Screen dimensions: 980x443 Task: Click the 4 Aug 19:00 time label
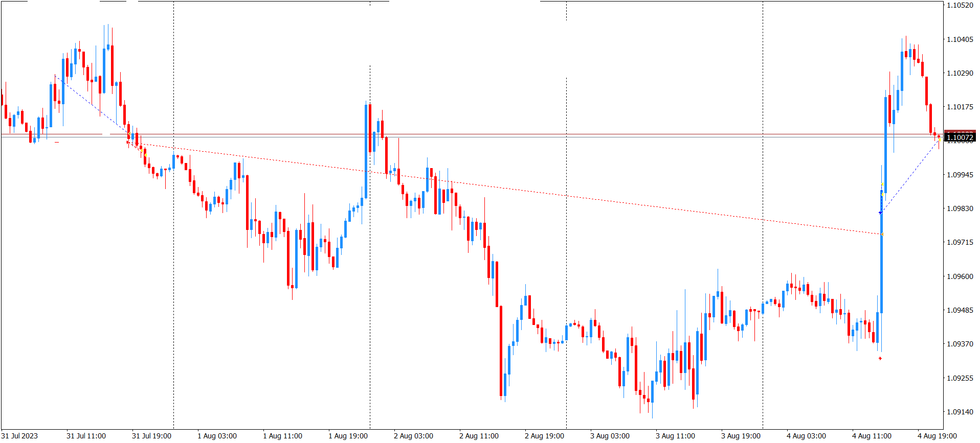pos(937,436)
